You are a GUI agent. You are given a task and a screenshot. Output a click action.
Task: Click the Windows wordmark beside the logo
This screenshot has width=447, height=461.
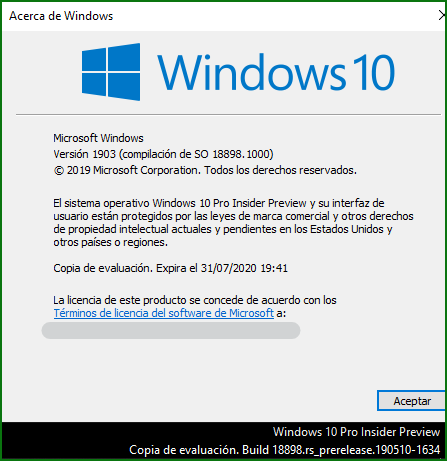[x=251, y=72]
